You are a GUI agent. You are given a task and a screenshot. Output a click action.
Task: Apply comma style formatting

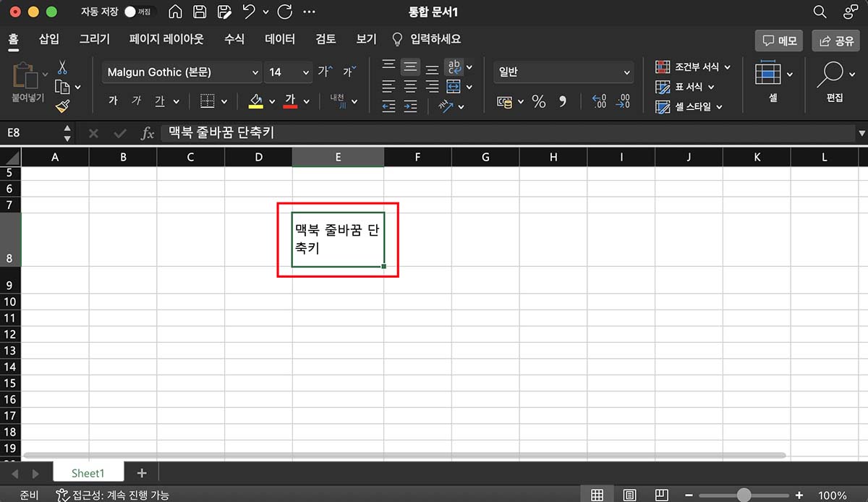pos(562,102)
